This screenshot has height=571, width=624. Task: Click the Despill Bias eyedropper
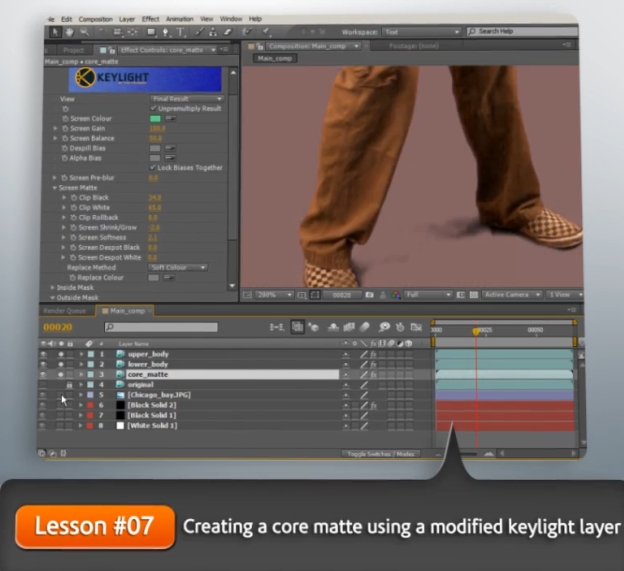coord(170,148)
